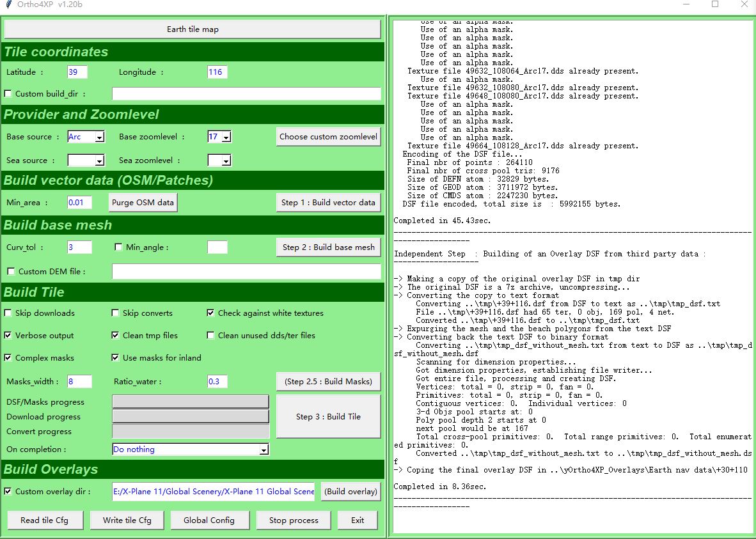Expand the Sea zoomlevel dropdown
The width and height of the screenshot is (756, 539).
(226, 160)
